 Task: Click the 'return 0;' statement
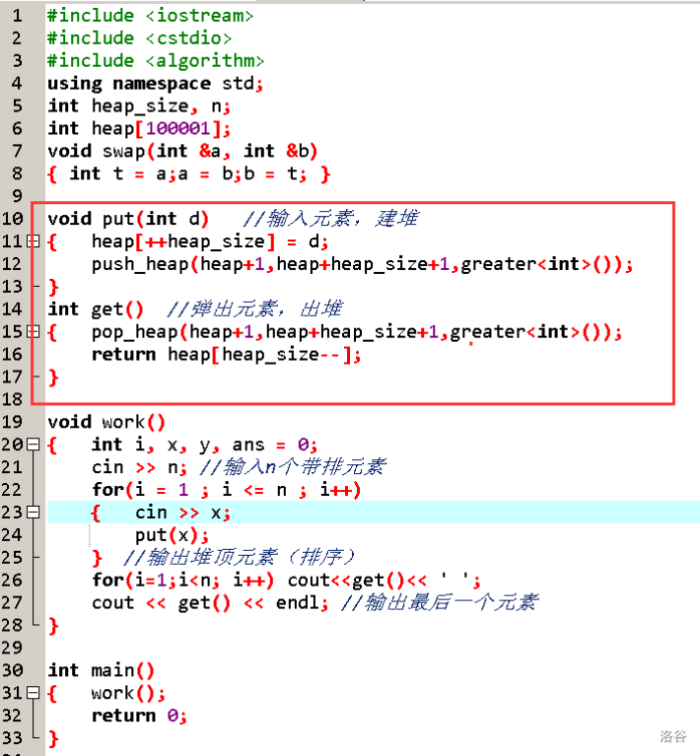(x=139, y=716)
